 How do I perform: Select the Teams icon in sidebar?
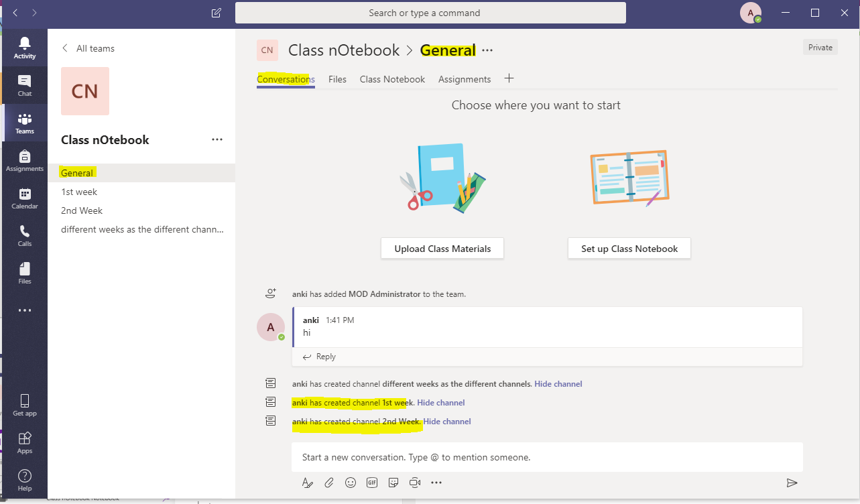[x=25, y=123]
